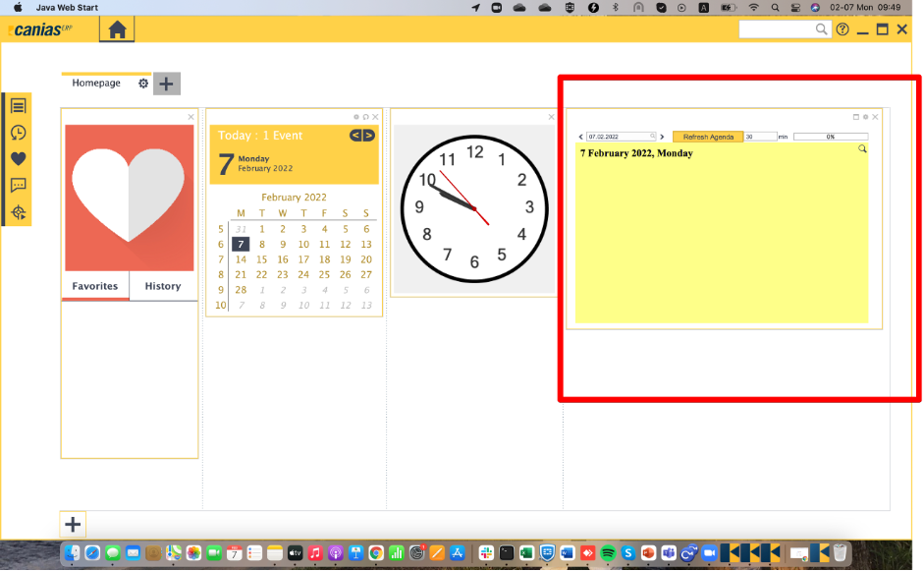
Task: Go to the canias home icon
Action: pyautogui.click(x=117, y=29)
